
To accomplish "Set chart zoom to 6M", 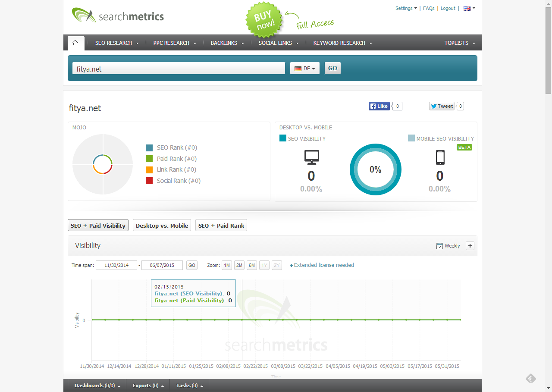I will [252, 265].
